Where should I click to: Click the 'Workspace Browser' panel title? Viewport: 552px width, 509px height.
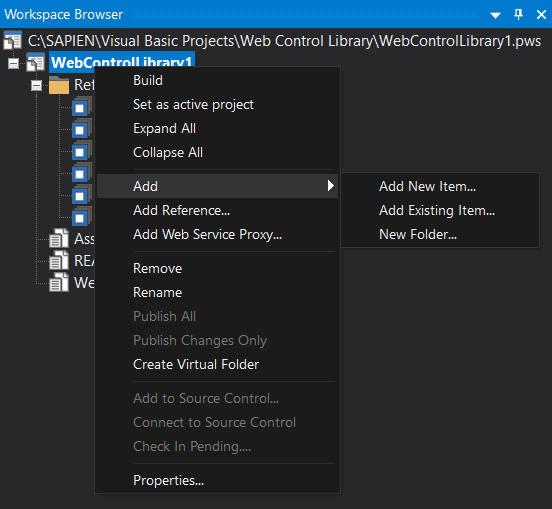[63, 14]
